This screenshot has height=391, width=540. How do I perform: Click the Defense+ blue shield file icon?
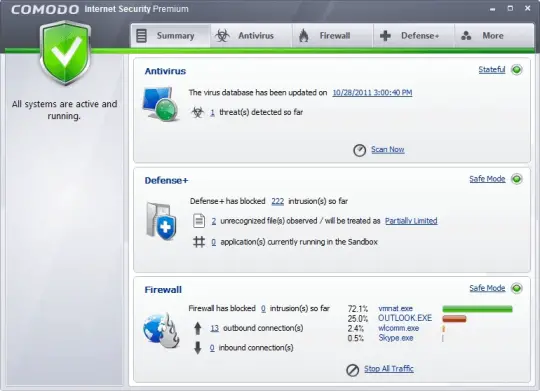point(161,221)
